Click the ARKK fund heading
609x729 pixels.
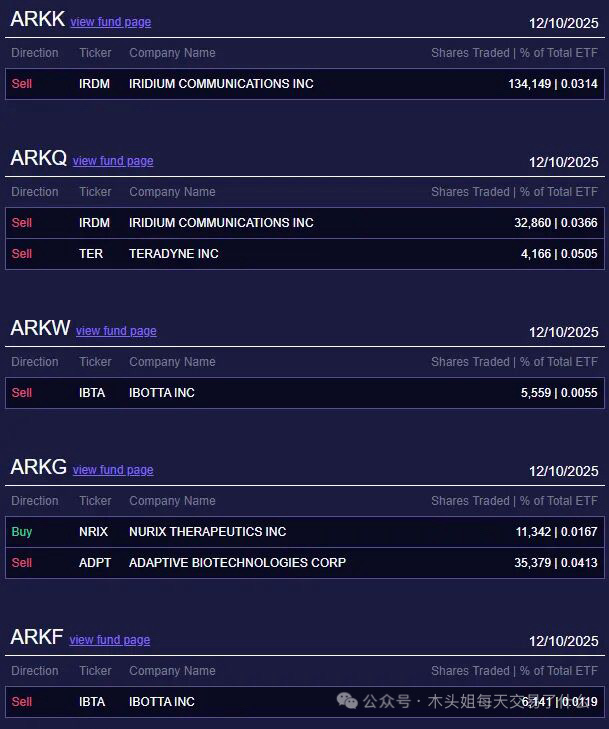[x=37, y=19]
